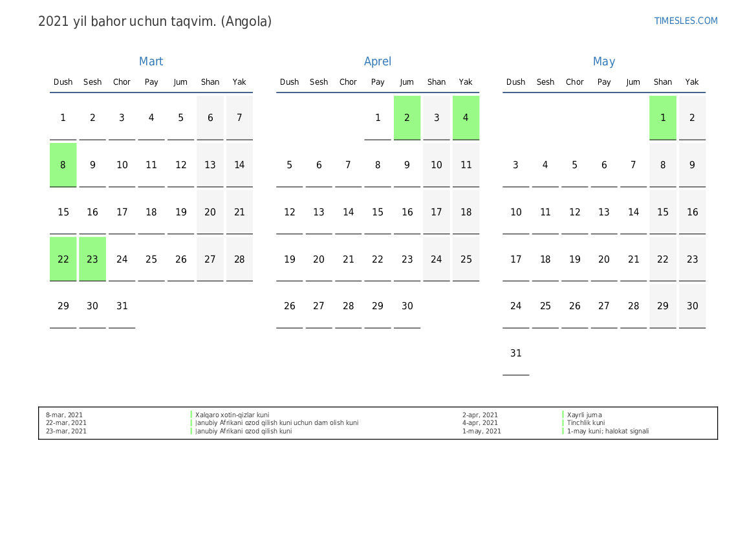
Task: Select highlighted March 23 holiday cell
Action: click(x=92, y=259)
